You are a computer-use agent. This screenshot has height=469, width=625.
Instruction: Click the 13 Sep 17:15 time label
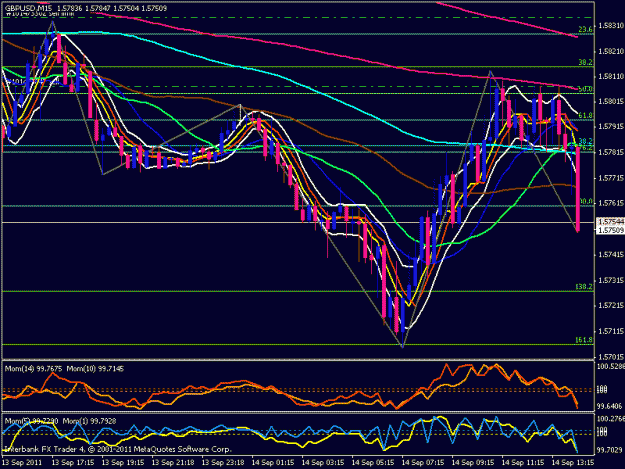click(73, 463)
